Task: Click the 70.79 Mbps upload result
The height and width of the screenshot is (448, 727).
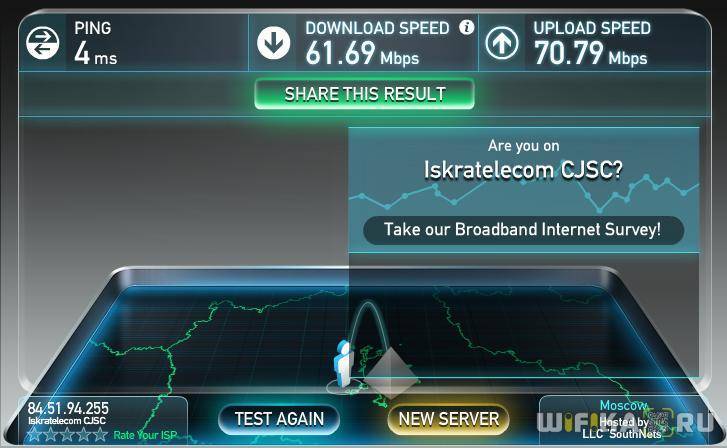Action: (x=590, y=53)
